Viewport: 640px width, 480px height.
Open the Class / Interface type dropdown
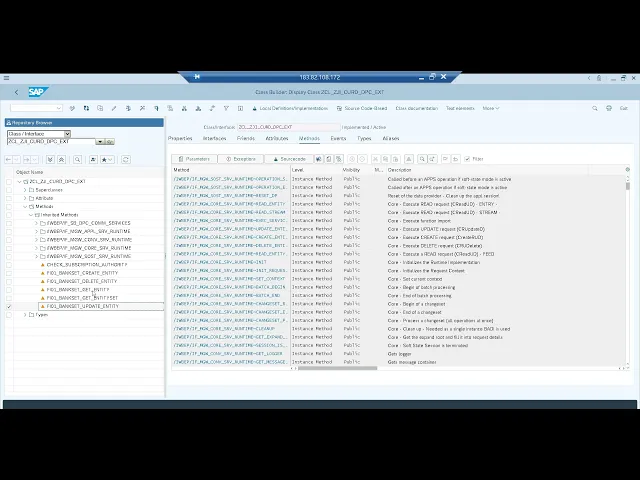pyautogui.click(x=67, y=134)
